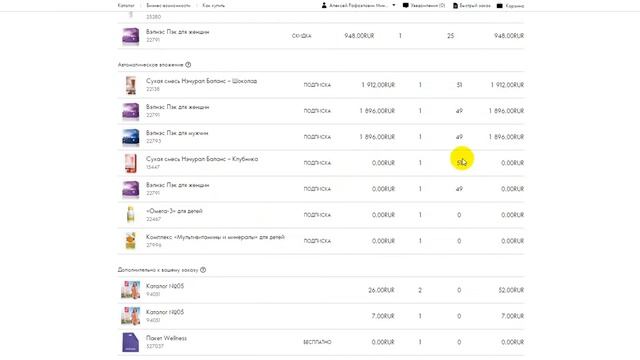Expand the account name dropdown arrow
The height and width of the screenshot is (360, 640).
click(394, 5)
